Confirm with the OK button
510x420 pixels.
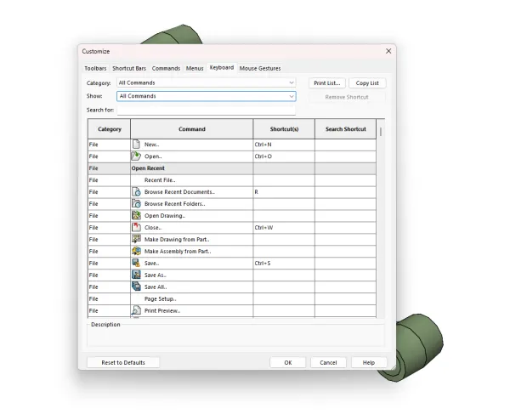(288, 362)
